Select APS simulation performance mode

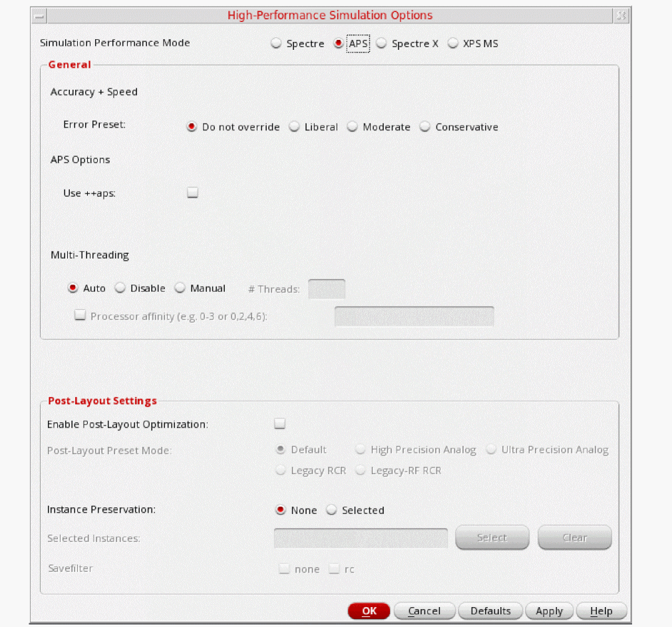pyautogui.click(x=339, y=43)
